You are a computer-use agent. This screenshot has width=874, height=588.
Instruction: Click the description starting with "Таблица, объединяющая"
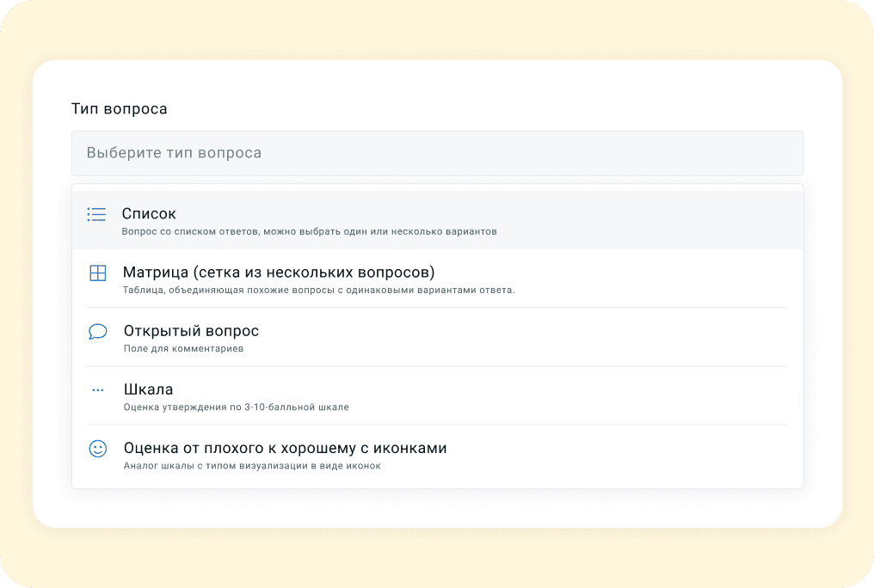(x=318, y=291)
